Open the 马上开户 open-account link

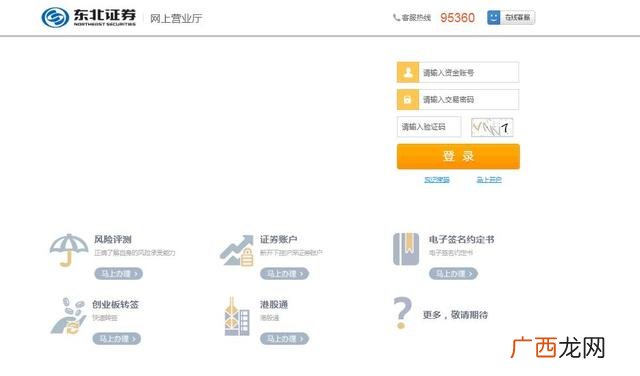489,180
